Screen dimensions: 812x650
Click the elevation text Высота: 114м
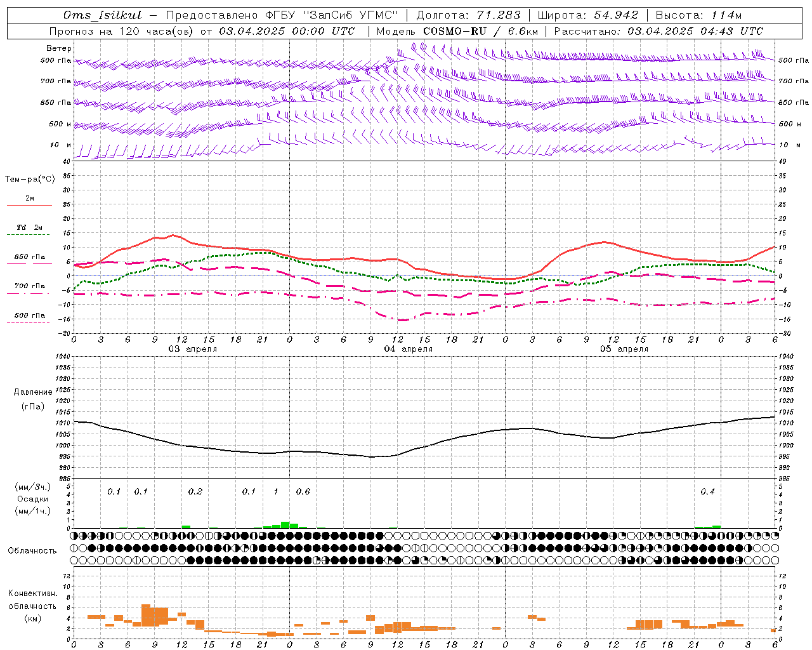(698, 15)
